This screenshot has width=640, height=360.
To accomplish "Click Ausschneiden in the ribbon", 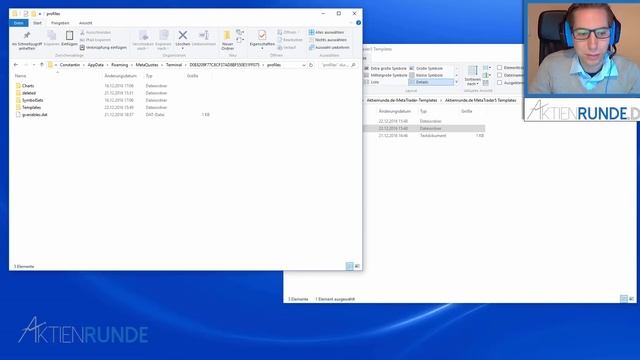I will [96, 32].
